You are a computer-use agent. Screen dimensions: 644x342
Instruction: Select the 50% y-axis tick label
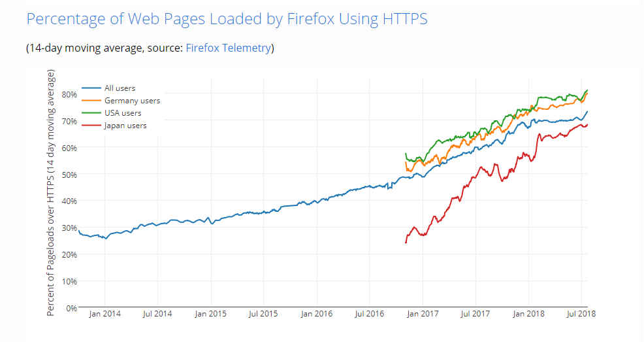tap(69, 175)
